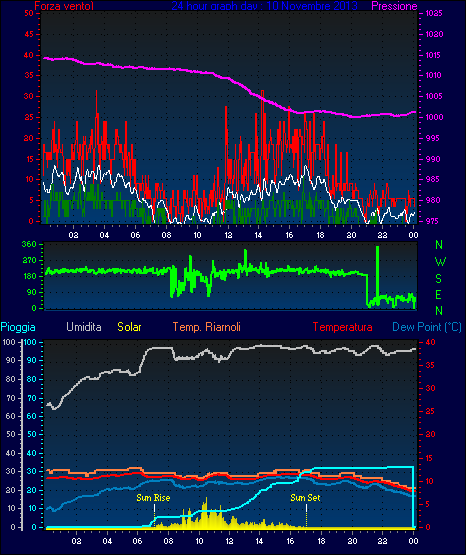Click the N compass label at top
Image resolution: width=466 pixels, height=555 pixels.
click(439, 245)
